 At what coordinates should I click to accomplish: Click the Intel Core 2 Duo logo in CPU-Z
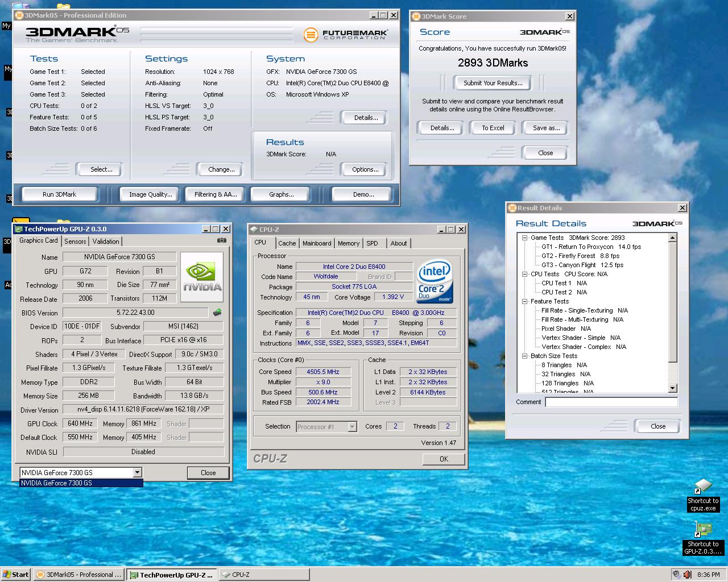435,281
